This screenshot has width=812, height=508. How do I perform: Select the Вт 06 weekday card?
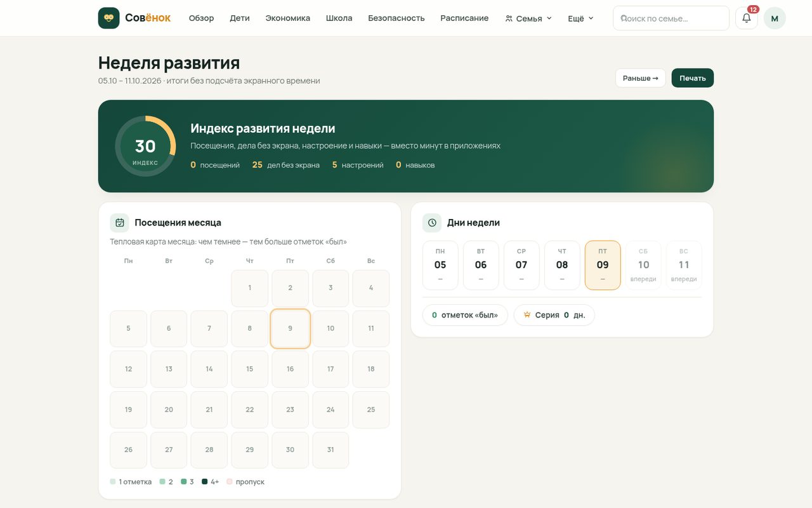pyautogui.click(x=481, y=265)
